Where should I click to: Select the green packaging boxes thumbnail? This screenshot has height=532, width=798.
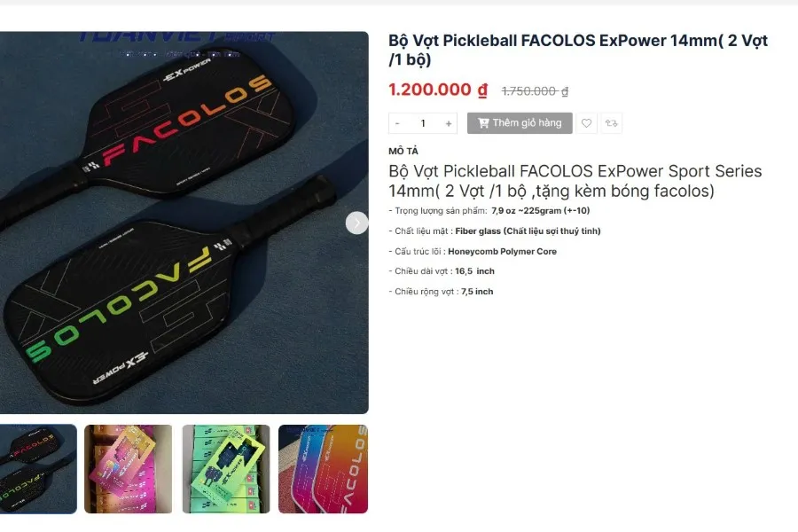click(x=226, y=469)
